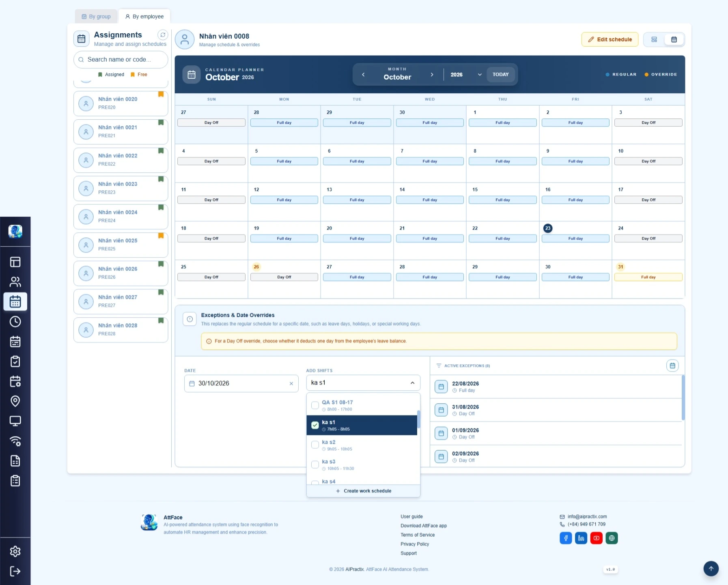The height and width of the screenshot is (585, 728).
Task: Open the clipboard list sidebar icon
Action: click(x=15, y=481)
